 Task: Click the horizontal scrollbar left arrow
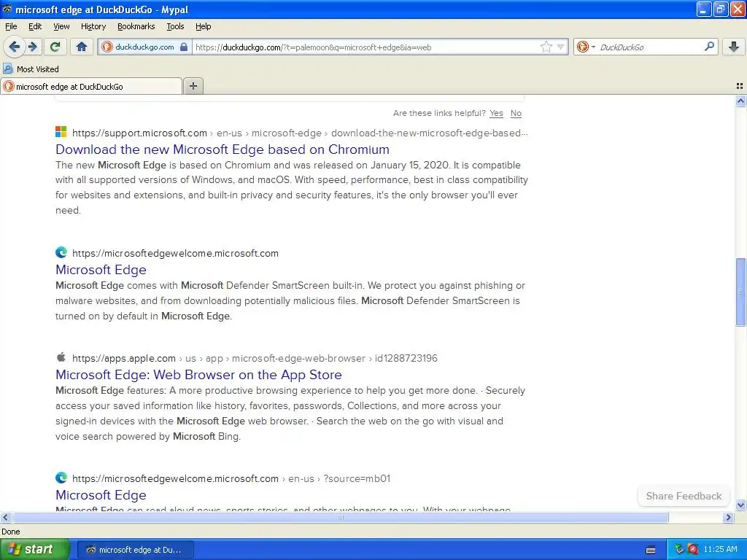coord(5,517)
